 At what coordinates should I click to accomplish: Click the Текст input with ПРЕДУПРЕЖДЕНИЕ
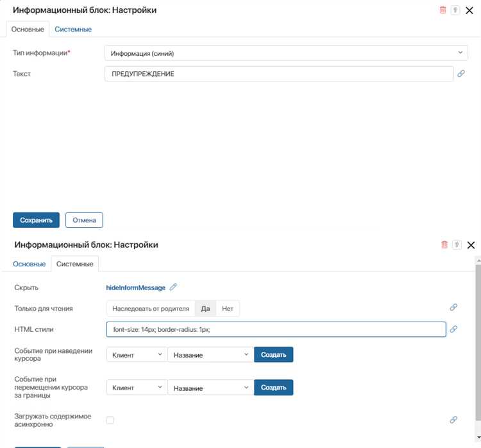[279, 74]
